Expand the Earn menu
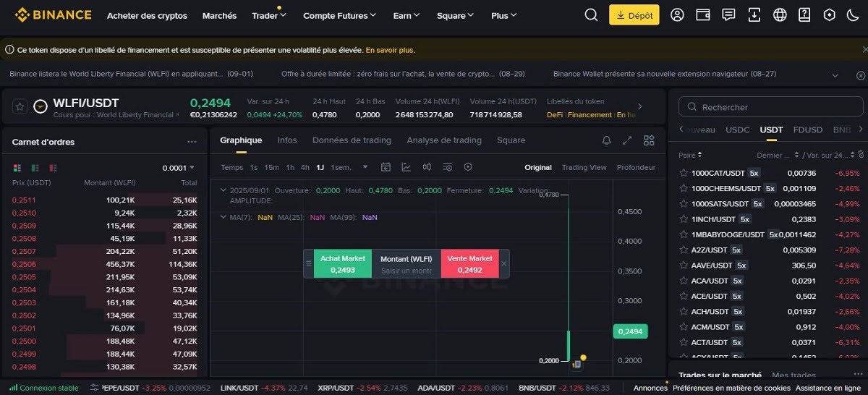Viewport: 868px width, 395px height. tap(407, 15)
